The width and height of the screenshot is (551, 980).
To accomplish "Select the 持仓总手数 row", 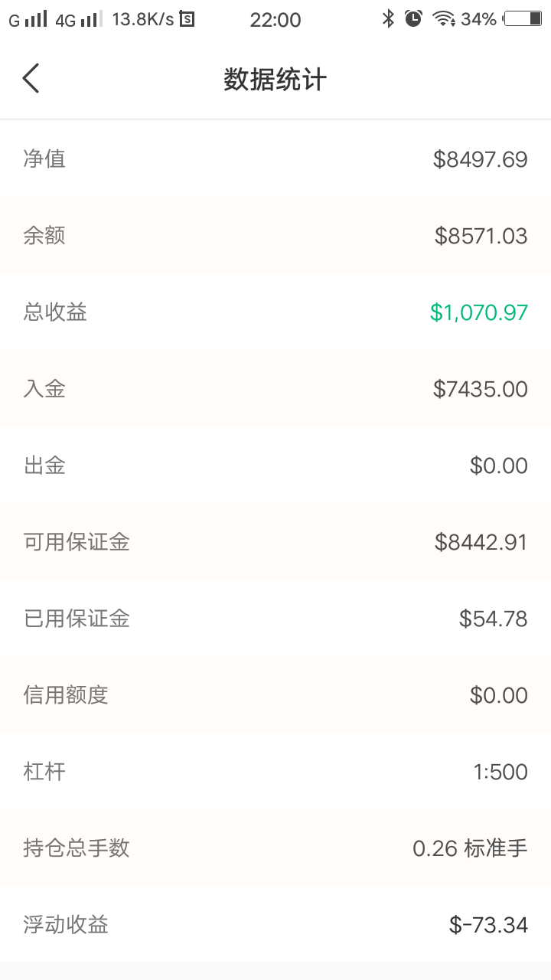I will coord(275,848).
